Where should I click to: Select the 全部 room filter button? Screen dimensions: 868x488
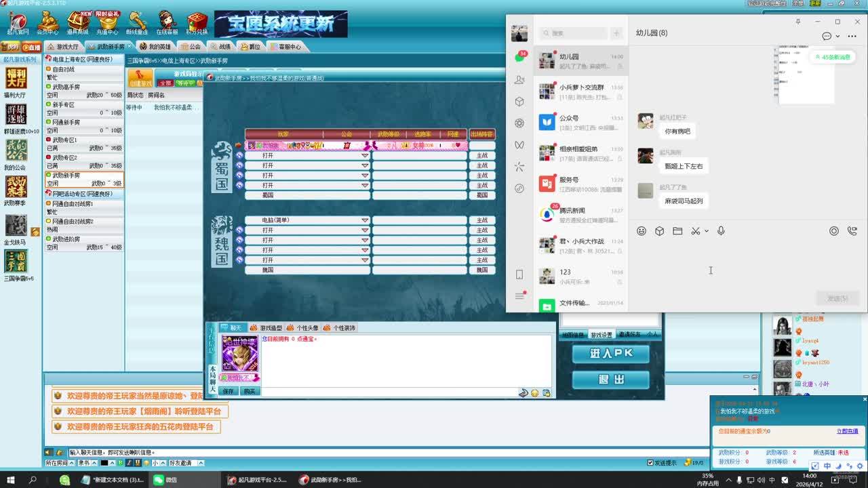click(165, 83)
